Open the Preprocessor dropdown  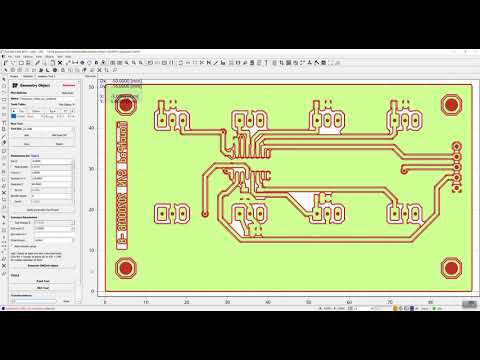point(53,240)
